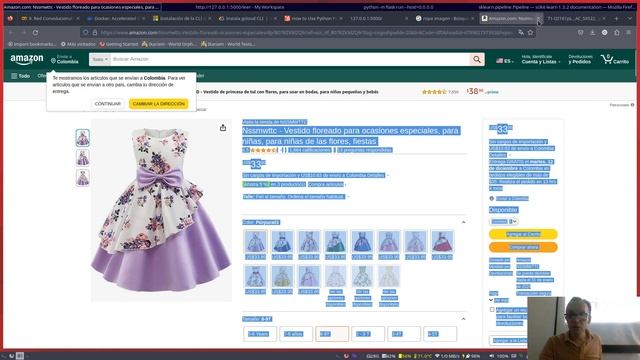Click CAMBIAR LA DIRECCIÓN button
640x360 pixels.
point(159,104)
